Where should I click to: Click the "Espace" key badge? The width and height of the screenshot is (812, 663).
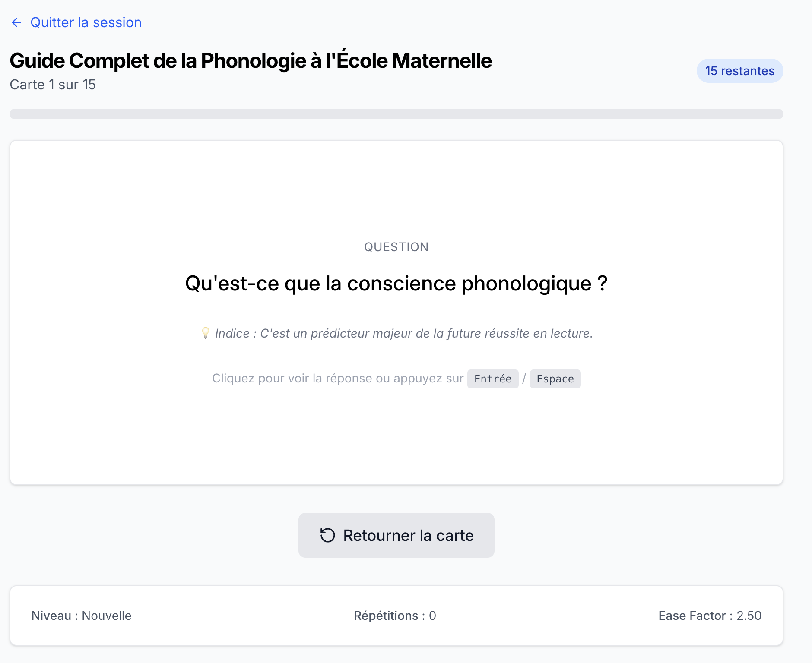(x=555, y=379)
